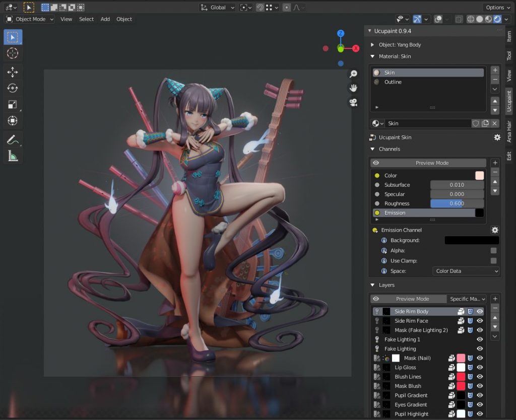Click the camera view icon in the viewport
Image resolution: width=516 pixels, height=420 pixels.
pyautogui.click(x=353, y=102)
